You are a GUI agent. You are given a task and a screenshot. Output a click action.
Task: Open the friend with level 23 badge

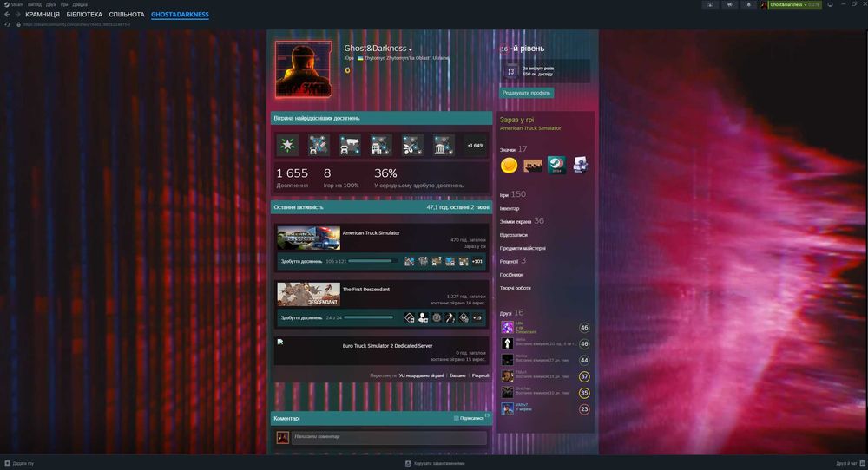coord(545,409)
